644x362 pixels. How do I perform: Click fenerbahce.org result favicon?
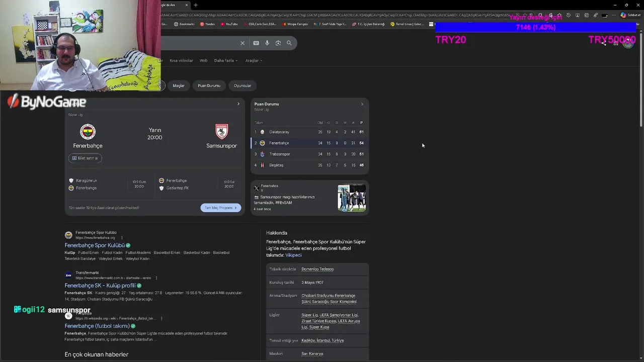point(68,235)
